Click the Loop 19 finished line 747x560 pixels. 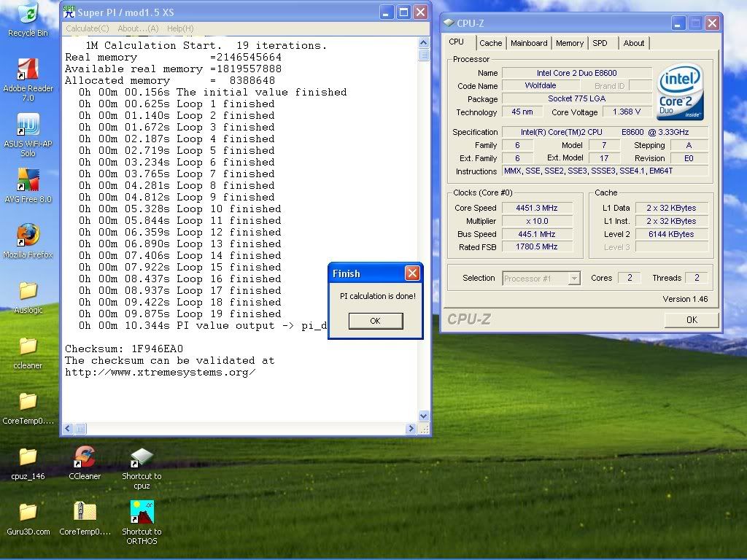click(x=179, y=314)
